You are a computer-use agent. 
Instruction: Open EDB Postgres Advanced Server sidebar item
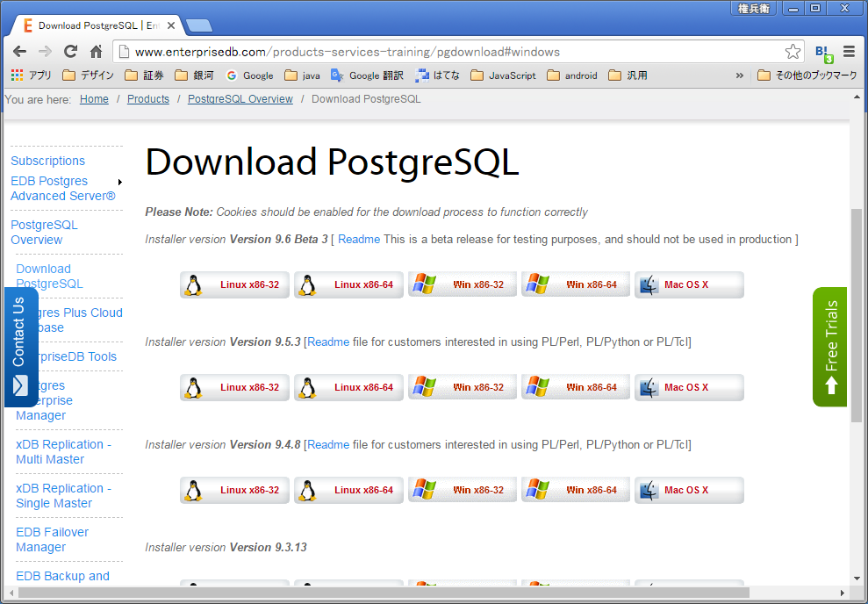[x=63, y=189]
